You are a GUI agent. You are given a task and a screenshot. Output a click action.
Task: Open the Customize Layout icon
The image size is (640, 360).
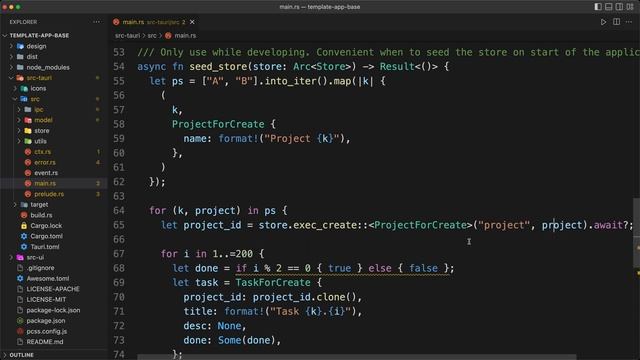[x=630, y=7]
